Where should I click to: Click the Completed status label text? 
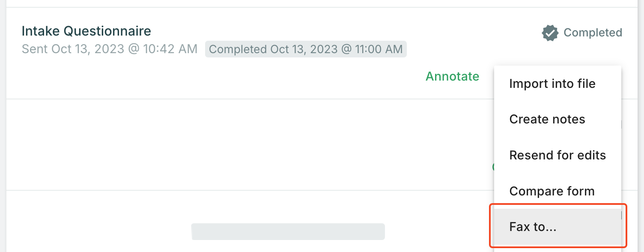(x=593, y=33)
